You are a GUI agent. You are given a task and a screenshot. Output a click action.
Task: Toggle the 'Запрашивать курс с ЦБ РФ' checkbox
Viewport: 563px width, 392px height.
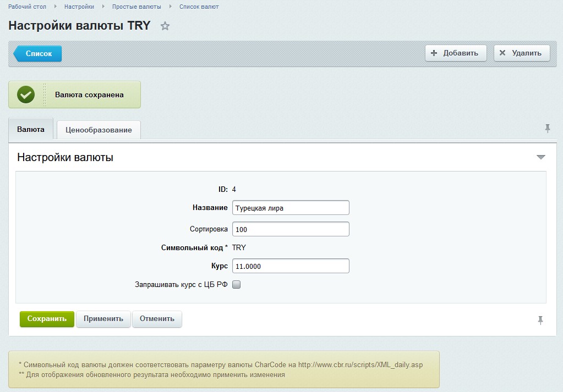[236, 284]
